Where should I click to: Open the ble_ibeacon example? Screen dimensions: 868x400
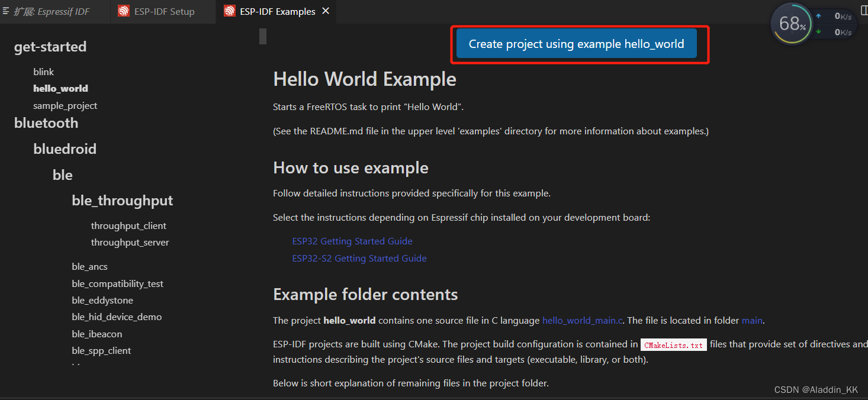point(97,334)
